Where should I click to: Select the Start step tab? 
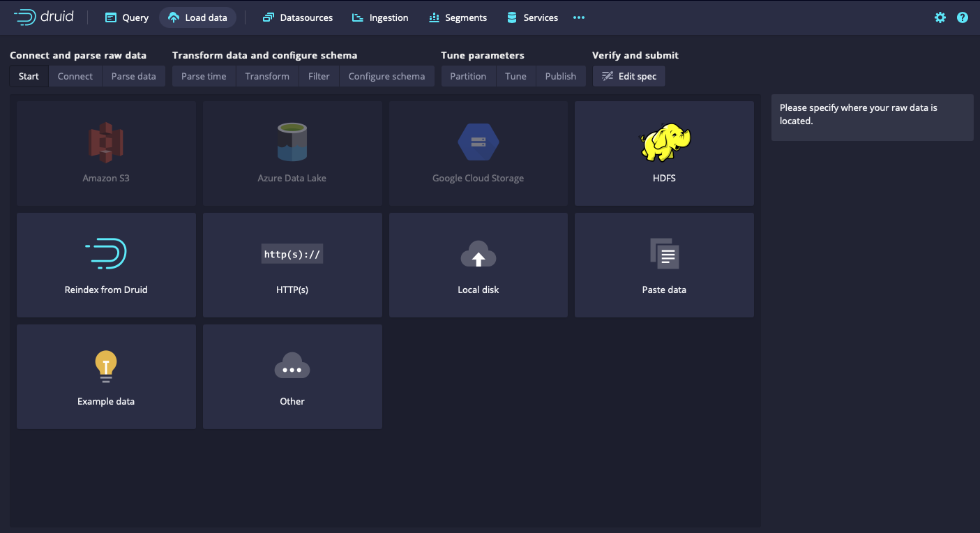[x=29, y=76]
